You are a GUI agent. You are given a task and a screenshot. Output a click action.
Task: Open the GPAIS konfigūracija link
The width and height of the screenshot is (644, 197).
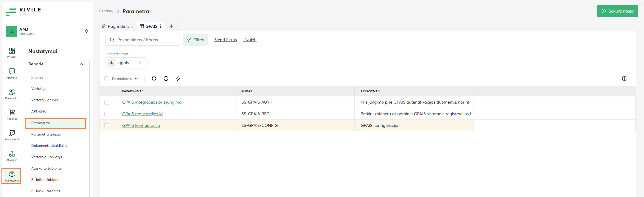point(141,125)
